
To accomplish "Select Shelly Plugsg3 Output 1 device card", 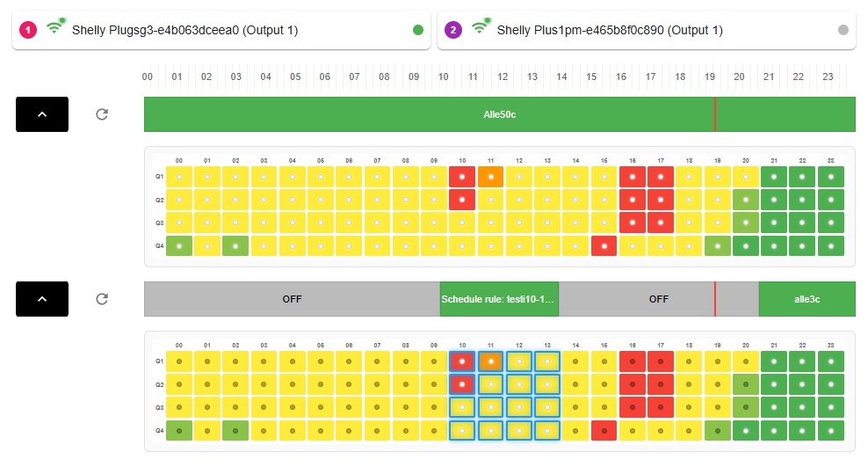I will point(220,30).
